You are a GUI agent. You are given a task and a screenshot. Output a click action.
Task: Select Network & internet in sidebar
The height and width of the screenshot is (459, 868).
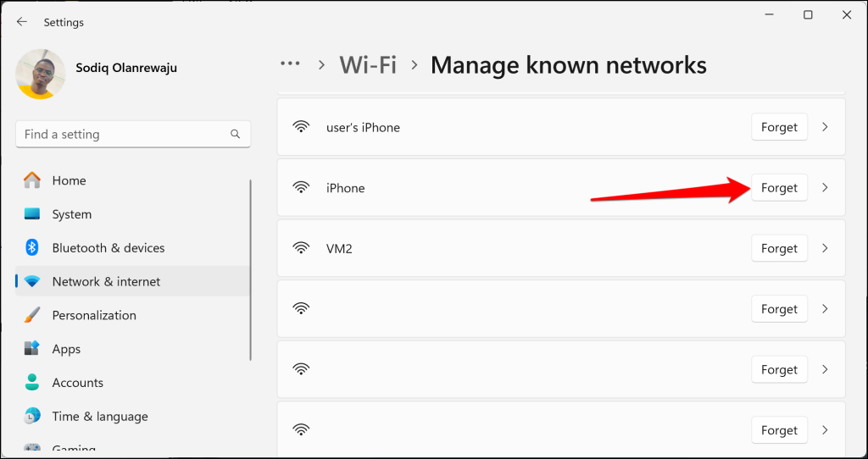(x=106, y=281)
